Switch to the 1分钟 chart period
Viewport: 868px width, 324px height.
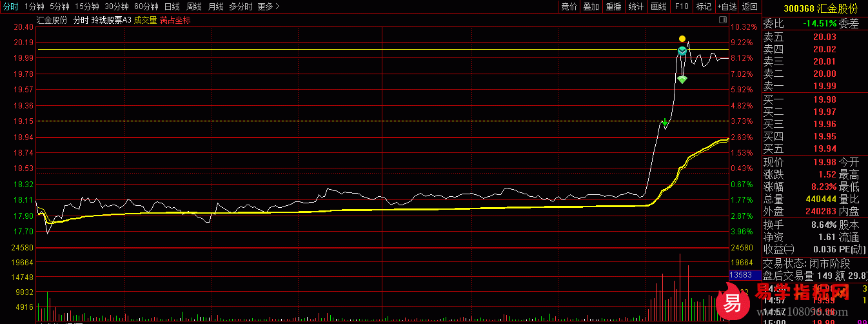tap(35, 6)
